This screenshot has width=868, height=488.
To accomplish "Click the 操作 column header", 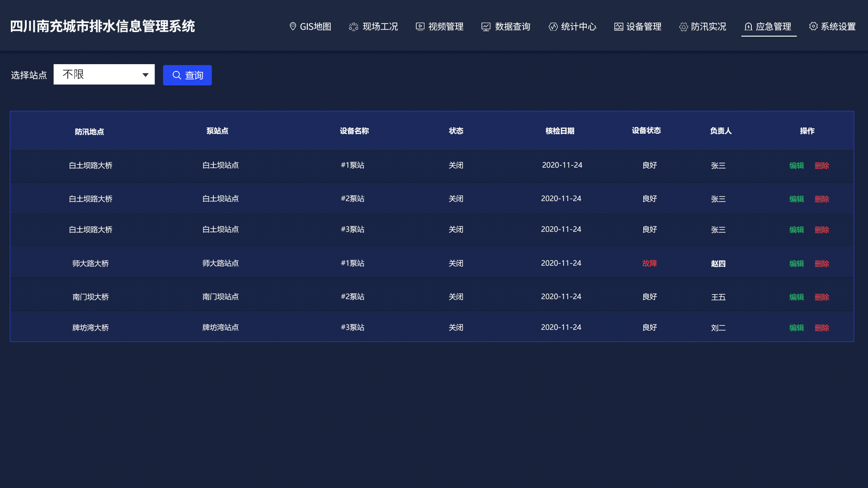I will pyautogui.click(x=807, y=131).
